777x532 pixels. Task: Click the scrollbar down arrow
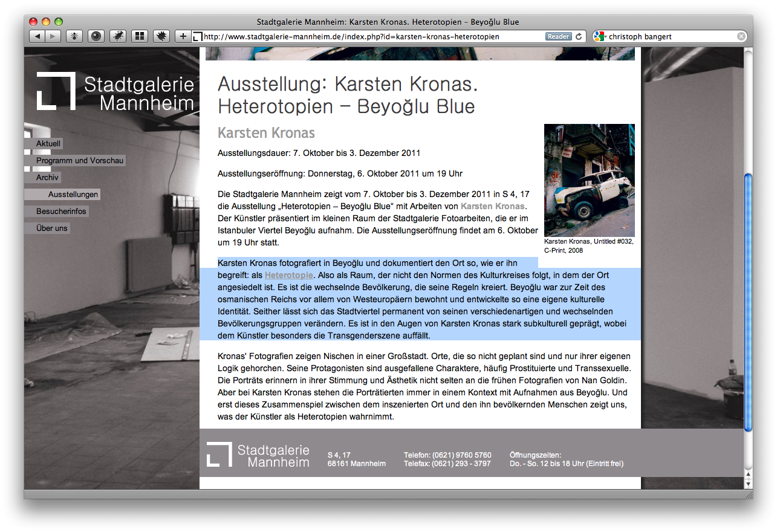pos(748,483)
